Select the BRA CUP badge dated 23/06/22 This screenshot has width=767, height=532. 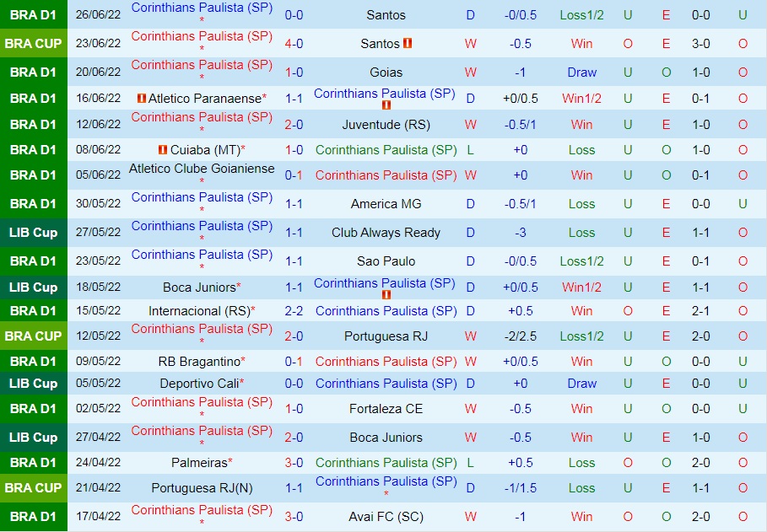pos(33,43)
